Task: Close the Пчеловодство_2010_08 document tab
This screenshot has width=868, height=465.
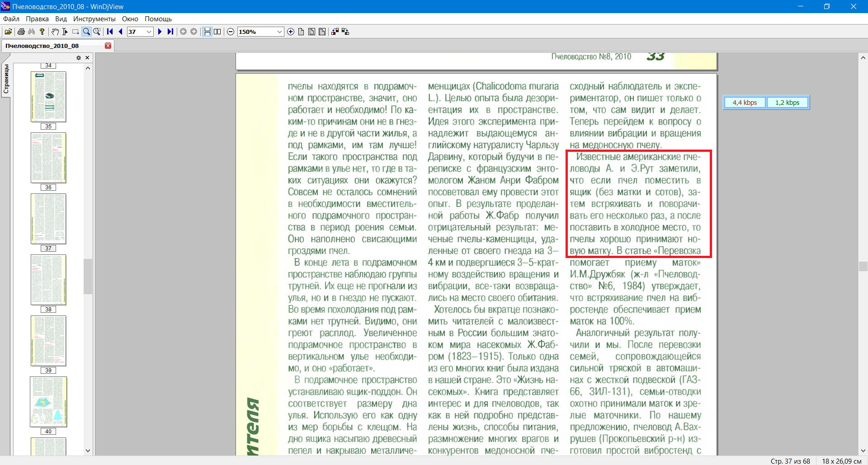Action: click(x=108, y=46)
